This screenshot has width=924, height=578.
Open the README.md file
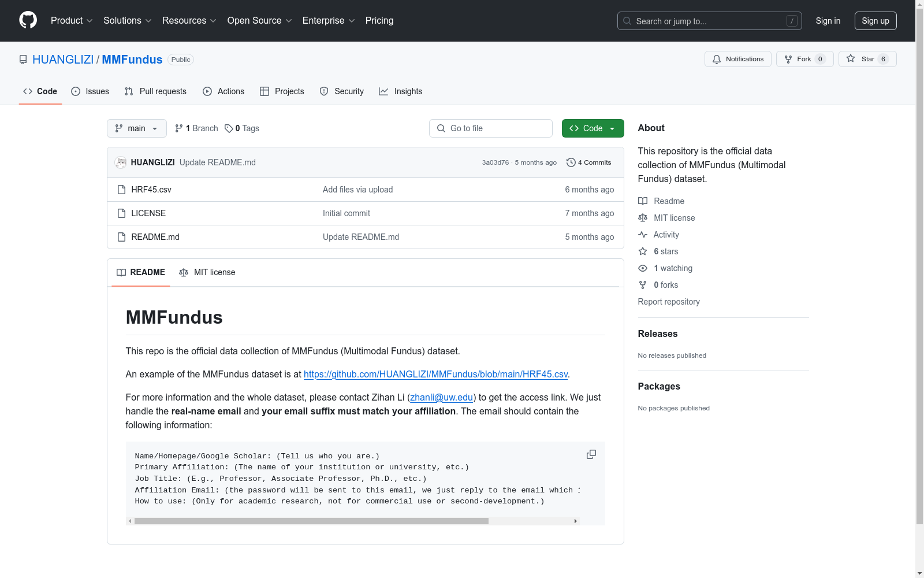pos(155,237)
